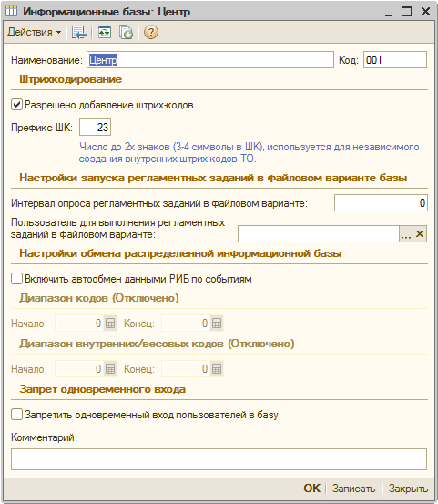Click the Пользователь для выполнения регламентных заданий field
Screen dimensions: 438x504
(319, 233)
